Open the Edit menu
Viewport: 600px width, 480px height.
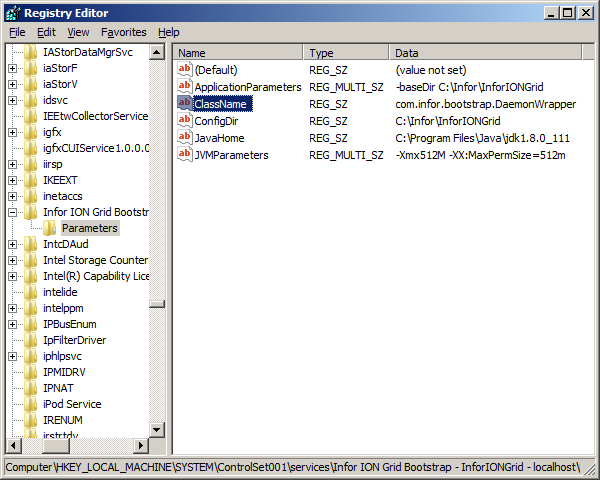46,32
